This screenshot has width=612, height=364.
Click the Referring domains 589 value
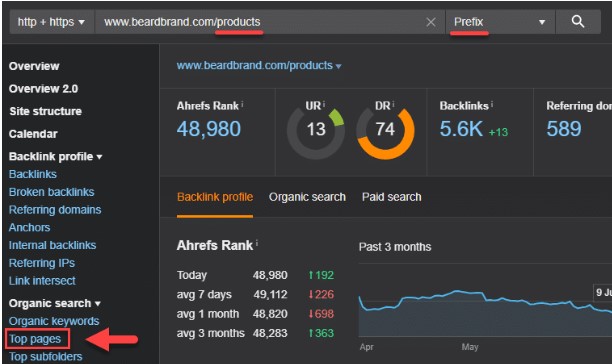[x=564, y=129]
